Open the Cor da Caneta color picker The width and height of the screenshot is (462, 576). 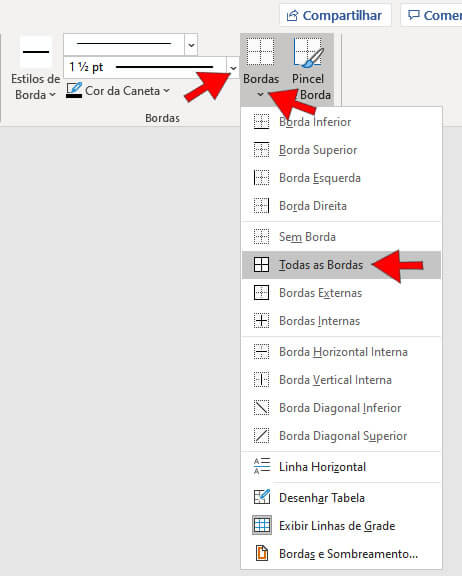[x=118, y=91]
